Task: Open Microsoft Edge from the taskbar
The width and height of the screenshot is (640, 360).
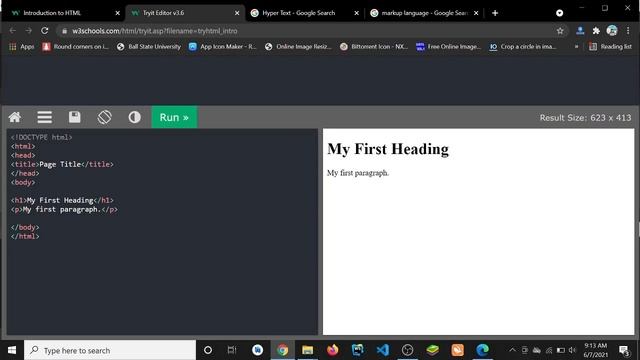Action: point(482,350)
